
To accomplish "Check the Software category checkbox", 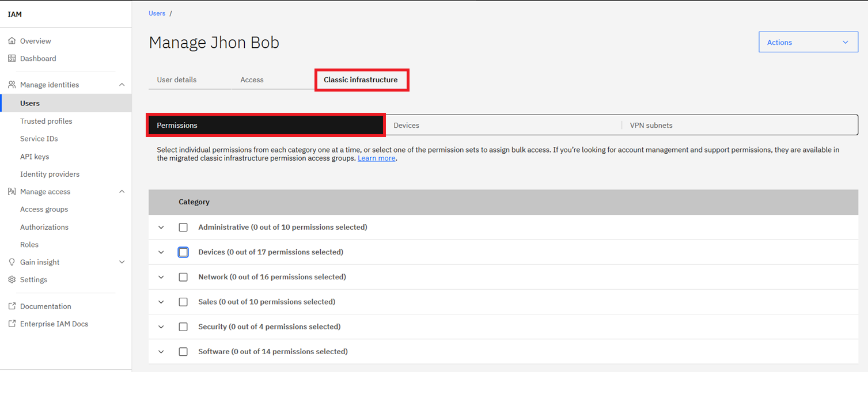I will coord(183,351).
